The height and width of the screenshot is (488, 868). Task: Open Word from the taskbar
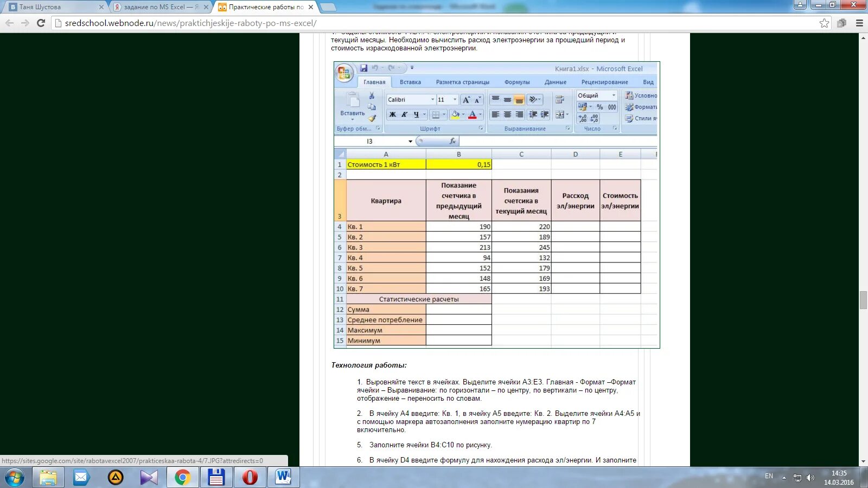click(x=283, y=478)
